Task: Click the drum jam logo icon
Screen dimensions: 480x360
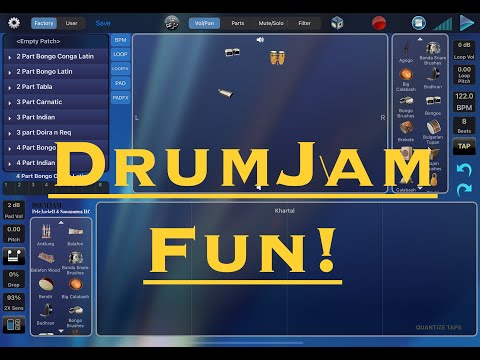Action: 172,23
